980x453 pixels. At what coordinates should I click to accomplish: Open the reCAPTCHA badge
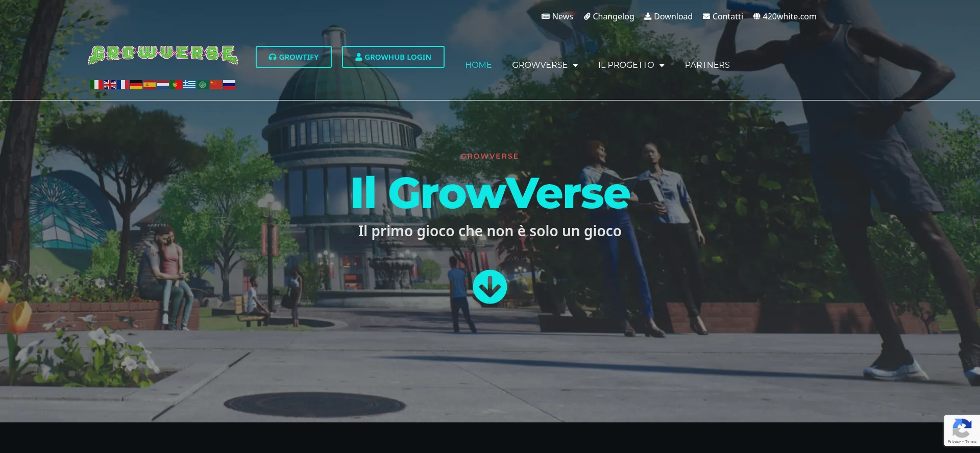click(962, 431)
